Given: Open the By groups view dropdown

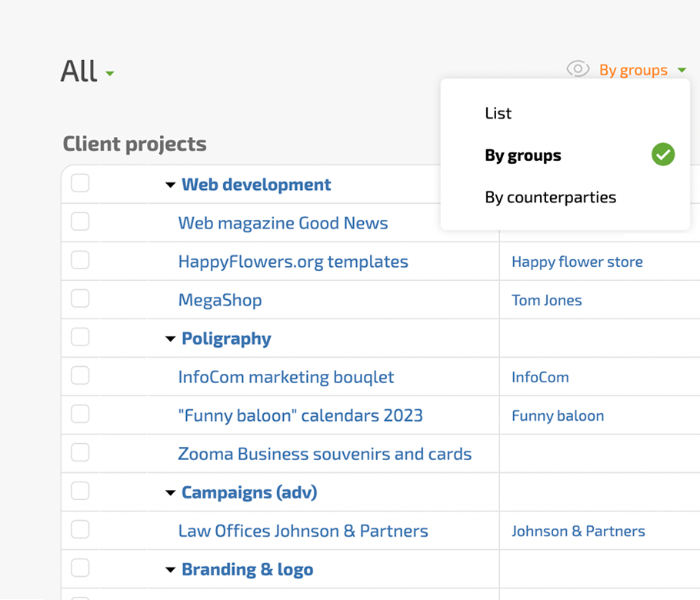Looking at the screenshot, I should click(x=642, y=70).
